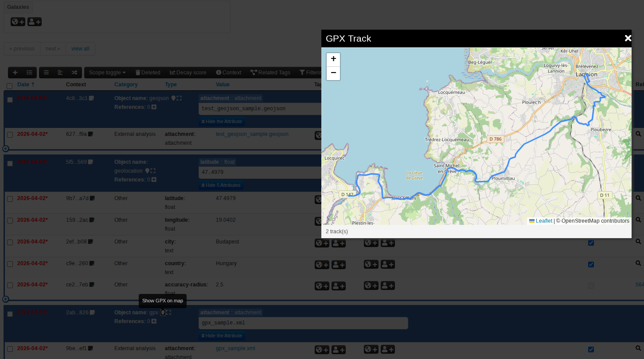Collapse gpx object via Hide the Attribute
This screenshot has height=359, width=644.
222,336
